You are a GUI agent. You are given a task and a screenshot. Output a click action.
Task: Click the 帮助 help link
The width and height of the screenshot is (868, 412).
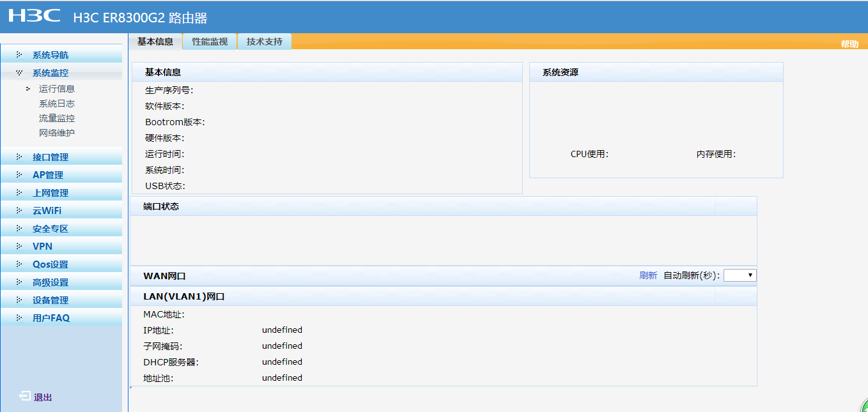pos(849,44)
